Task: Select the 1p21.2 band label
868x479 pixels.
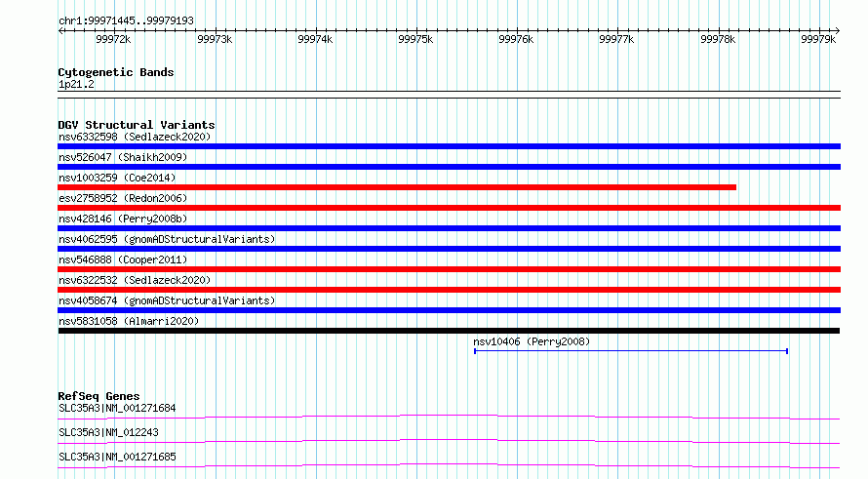Action: pyautogui.click(x=76, y=84)
